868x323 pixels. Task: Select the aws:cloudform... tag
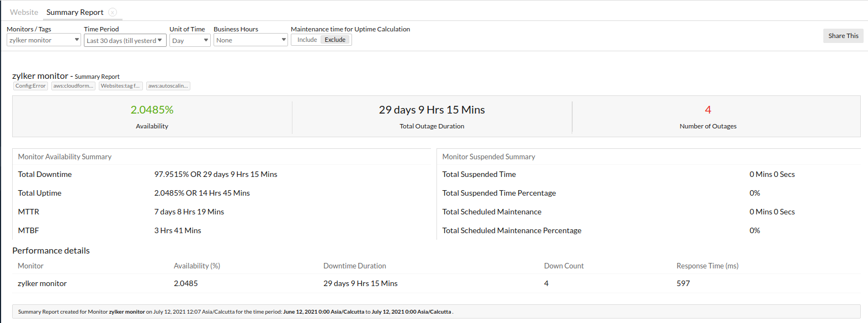(x=73, y=86)
